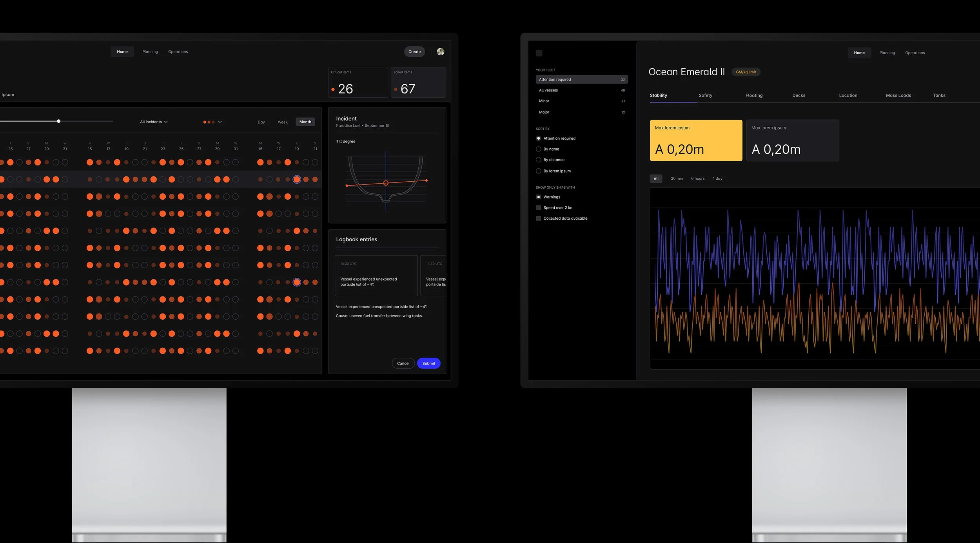Viewport: 980px width, 543px height.
Task: Select the 6 hours chart range
Action: 697,179
